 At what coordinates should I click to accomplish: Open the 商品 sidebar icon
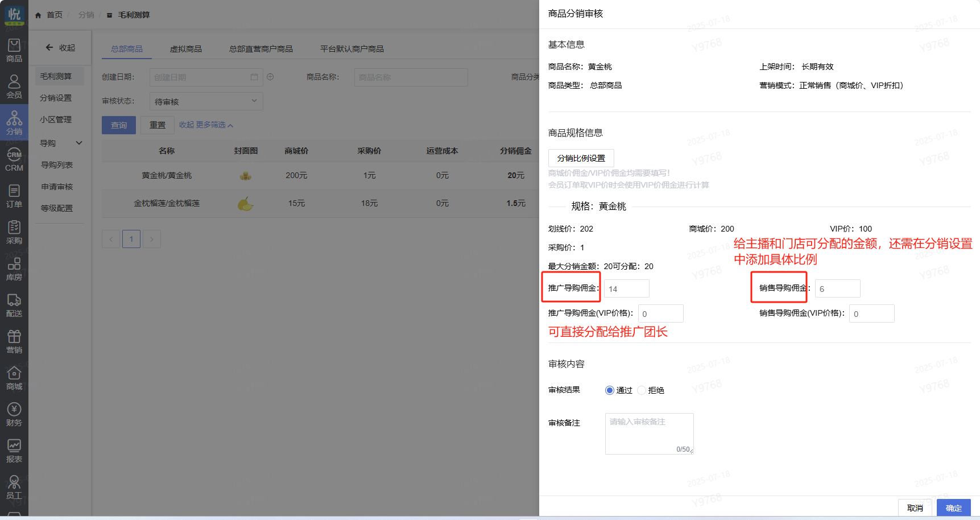[x=14, y=50]
